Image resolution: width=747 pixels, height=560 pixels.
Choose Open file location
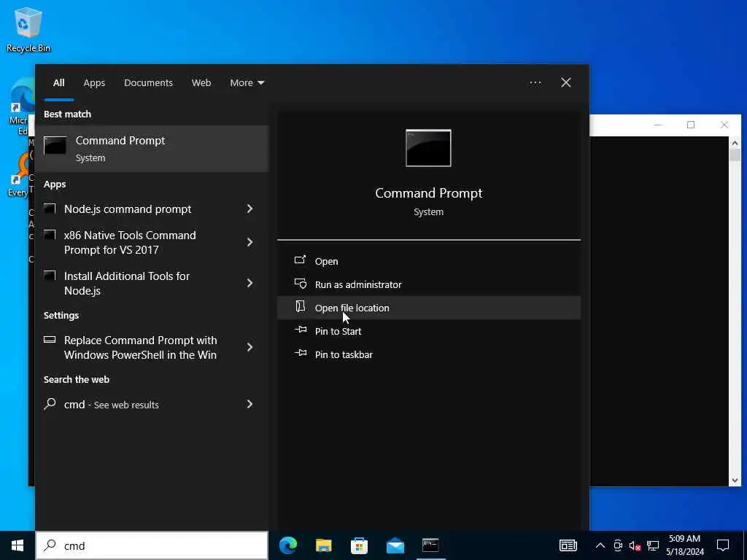[428, 308]
